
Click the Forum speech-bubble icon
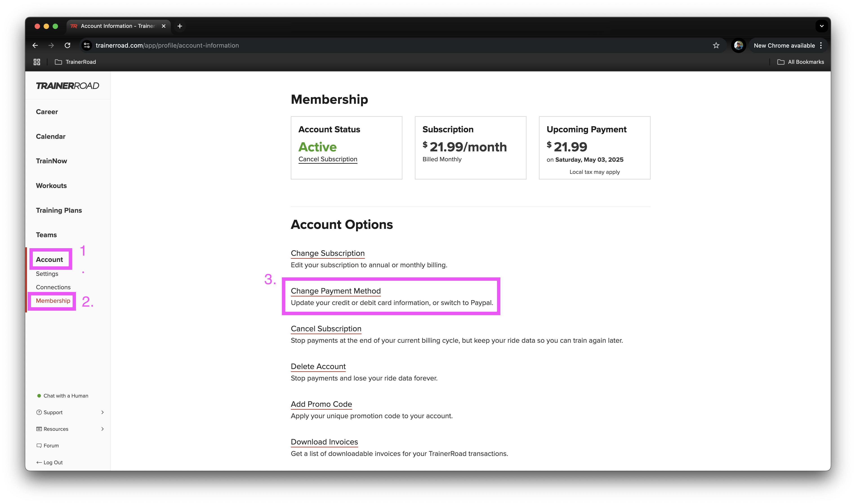click(x=39, y=446)
